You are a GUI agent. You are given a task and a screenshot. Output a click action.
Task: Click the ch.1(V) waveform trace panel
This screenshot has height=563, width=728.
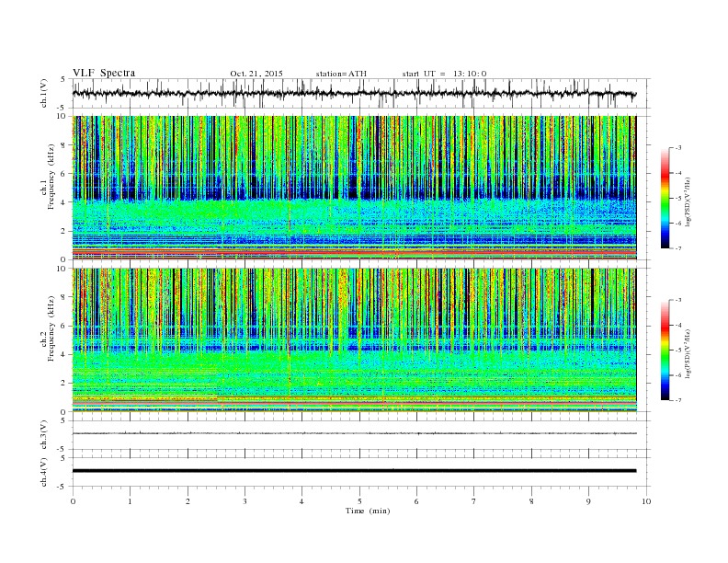(x=361, y=93)
